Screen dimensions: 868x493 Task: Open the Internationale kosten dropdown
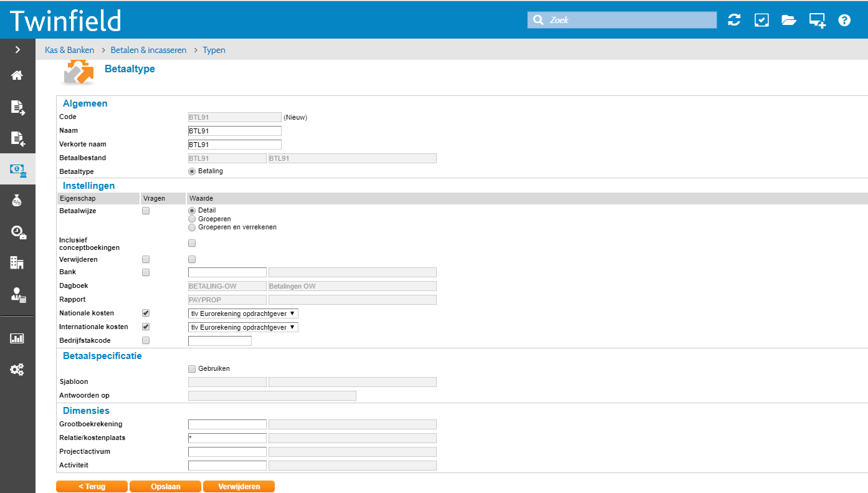pyautogui.click(x=243, y=327)
